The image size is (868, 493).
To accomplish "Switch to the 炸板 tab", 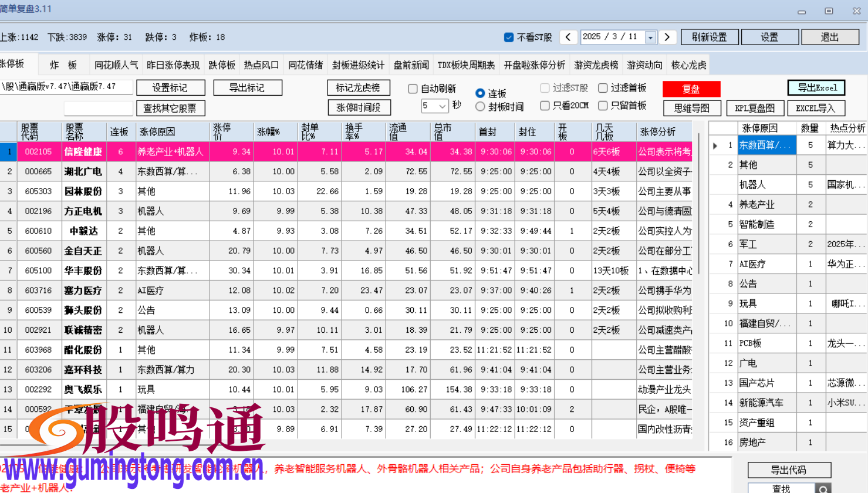I will pyautogui.click(x=63, y=65).
